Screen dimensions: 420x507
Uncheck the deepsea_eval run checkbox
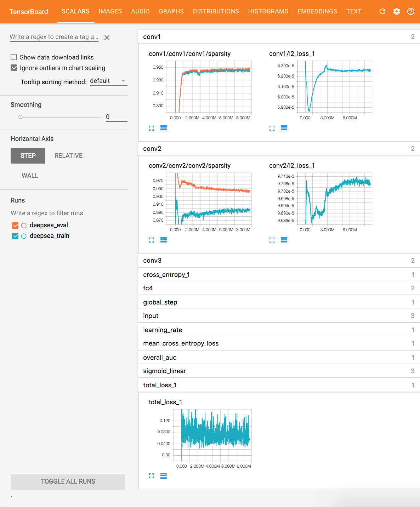point(15,225)
